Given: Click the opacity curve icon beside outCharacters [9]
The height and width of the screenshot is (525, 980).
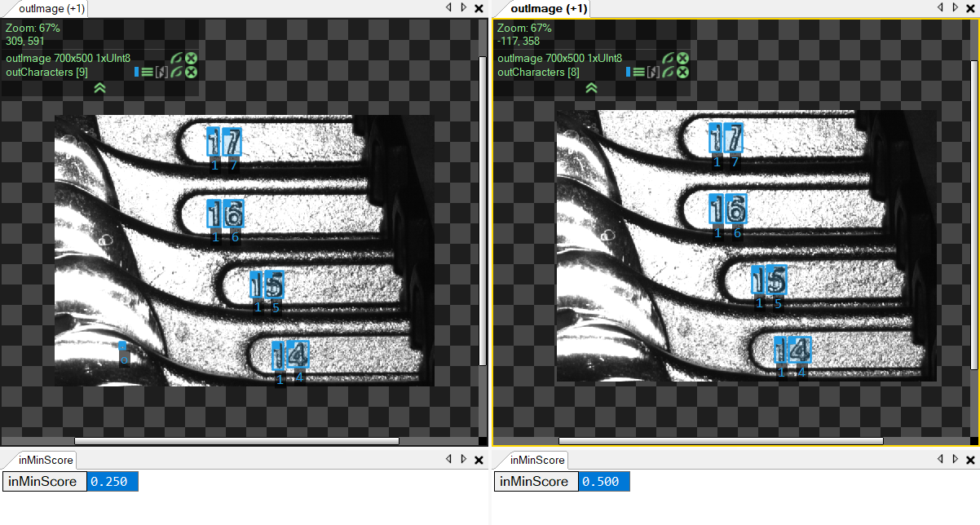Looking at the screenshot, I should 176,72.
